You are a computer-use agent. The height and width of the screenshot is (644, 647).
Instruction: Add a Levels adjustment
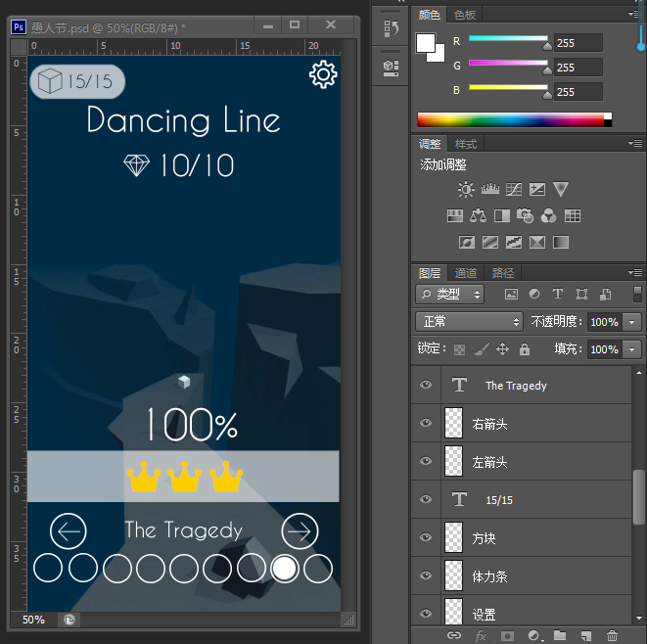[489, 189]
